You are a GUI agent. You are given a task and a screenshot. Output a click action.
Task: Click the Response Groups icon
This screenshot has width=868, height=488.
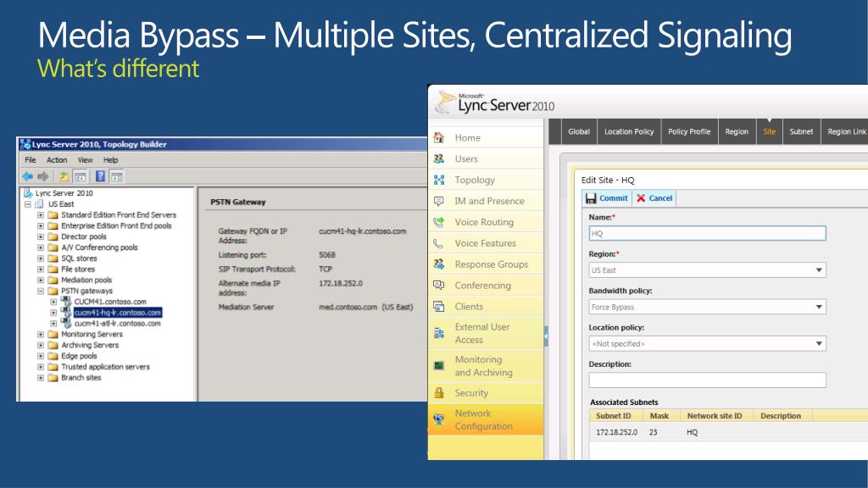coord(439,264)
